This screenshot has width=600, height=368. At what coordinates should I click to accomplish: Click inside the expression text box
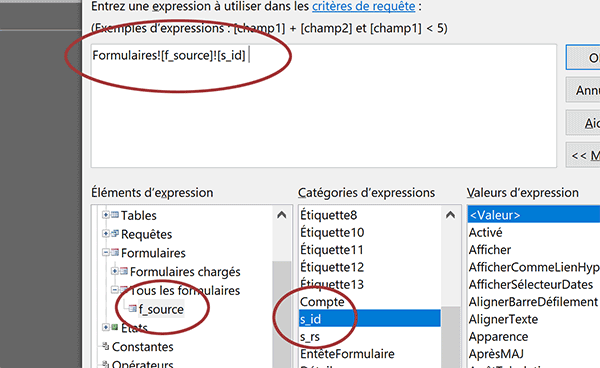[324, 106]
